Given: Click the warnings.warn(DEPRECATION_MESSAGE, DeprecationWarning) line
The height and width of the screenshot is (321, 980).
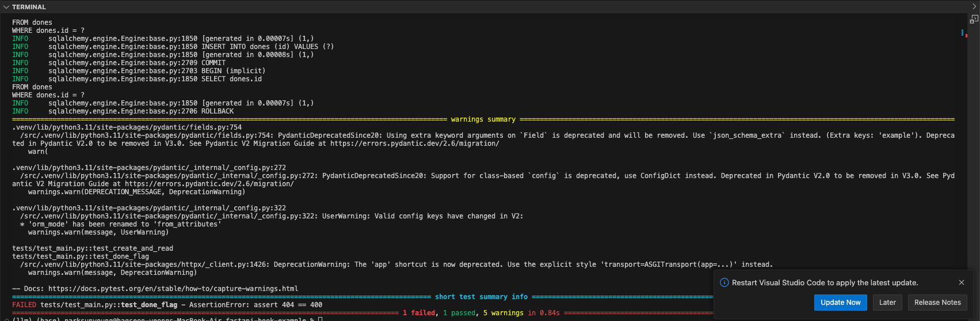Looking at the screenshot, I should click(136, 192).
